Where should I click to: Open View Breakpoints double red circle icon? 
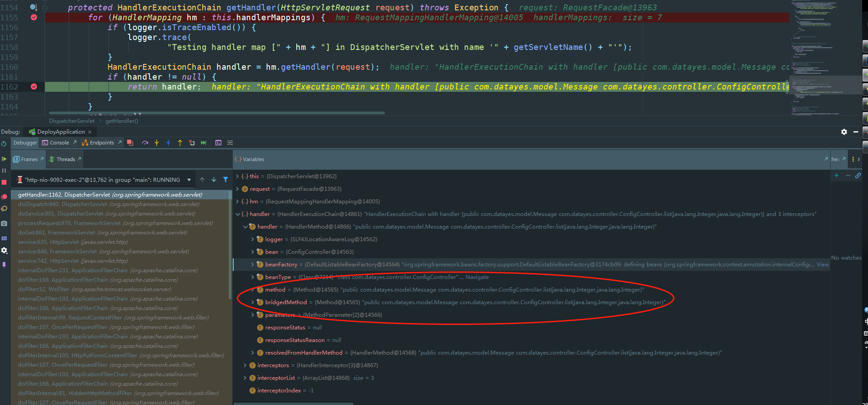pos(4,197)
